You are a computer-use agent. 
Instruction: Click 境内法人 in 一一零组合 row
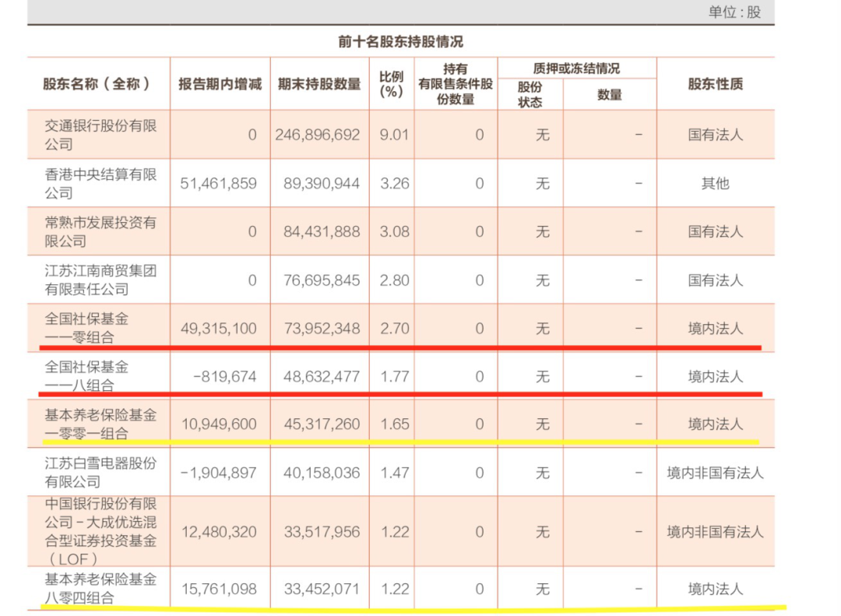coord(716,329)
